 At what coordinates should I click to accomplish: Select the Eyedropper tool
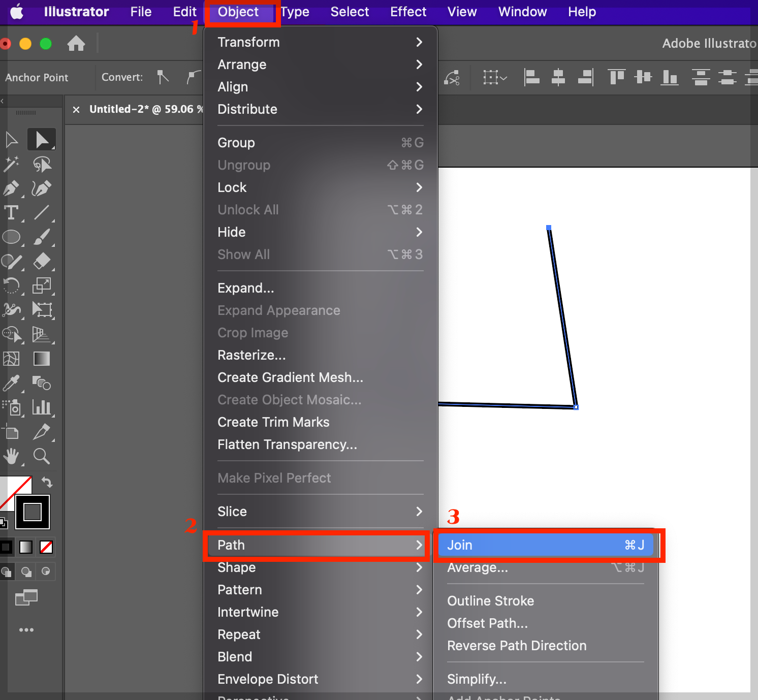pos(11,383)
